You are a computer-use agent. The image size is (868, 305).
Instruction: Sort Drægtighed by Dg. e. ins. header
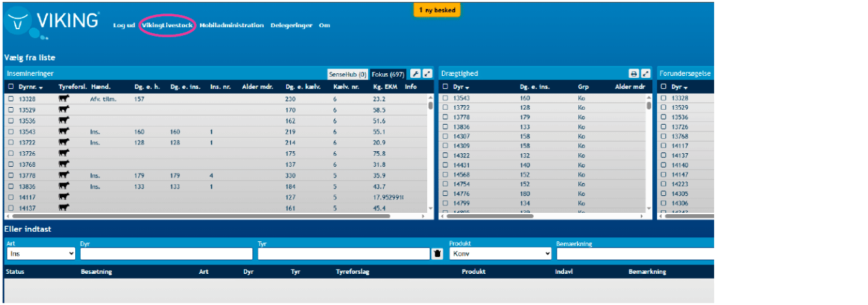tap(534, 87)
